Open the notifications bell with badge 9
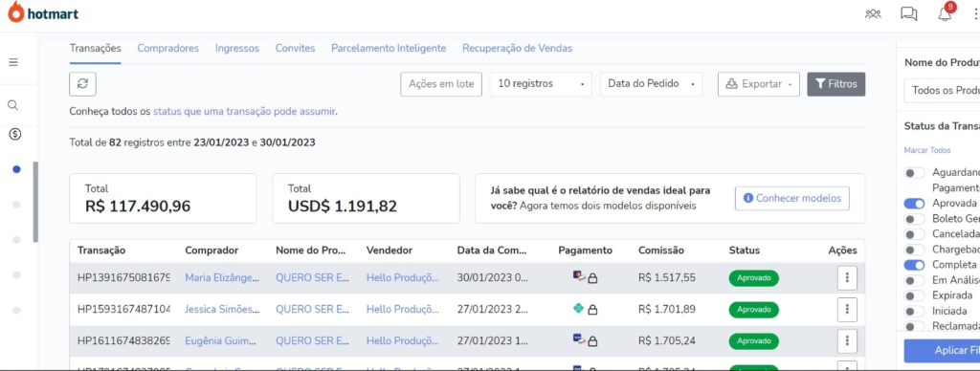The image size is (980, 371). coord(945,12)
